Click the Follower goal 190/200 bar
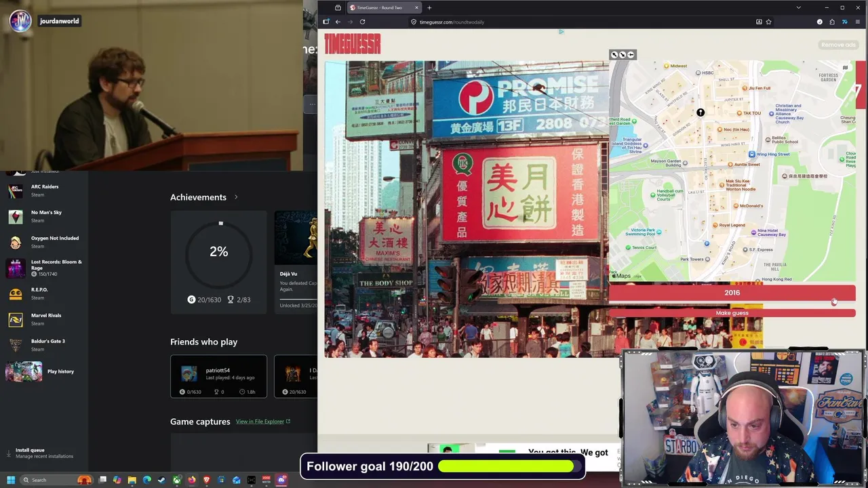The image size is (868, 488). click(x=442, y=466)
